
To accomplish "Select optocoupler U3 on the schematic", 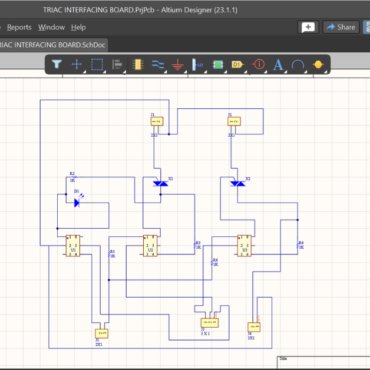I will point(244,246).
